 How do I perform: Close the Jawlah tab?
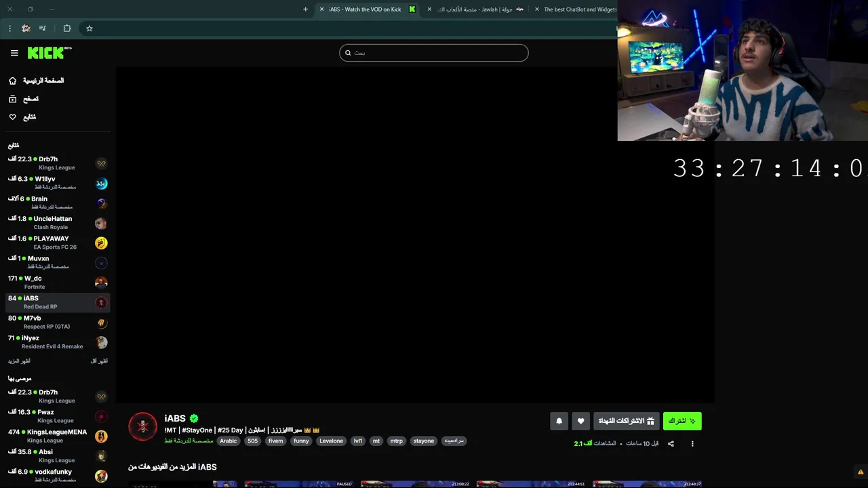click(x=429, y=9)
